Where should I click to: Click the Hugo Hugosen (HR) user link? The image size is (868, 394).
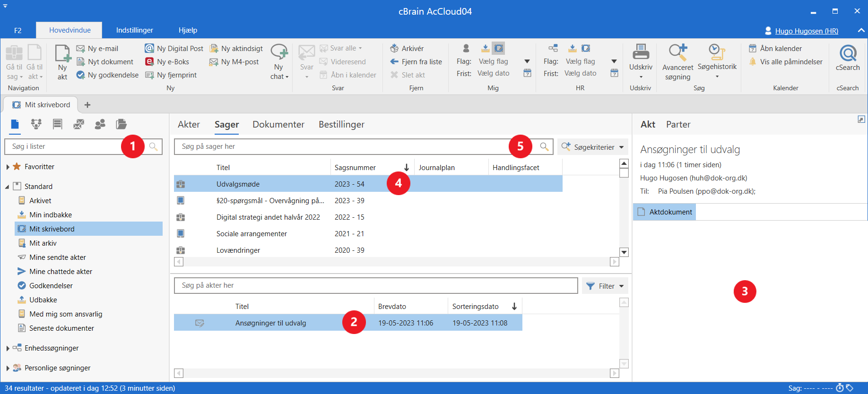(x=806, y=31)
